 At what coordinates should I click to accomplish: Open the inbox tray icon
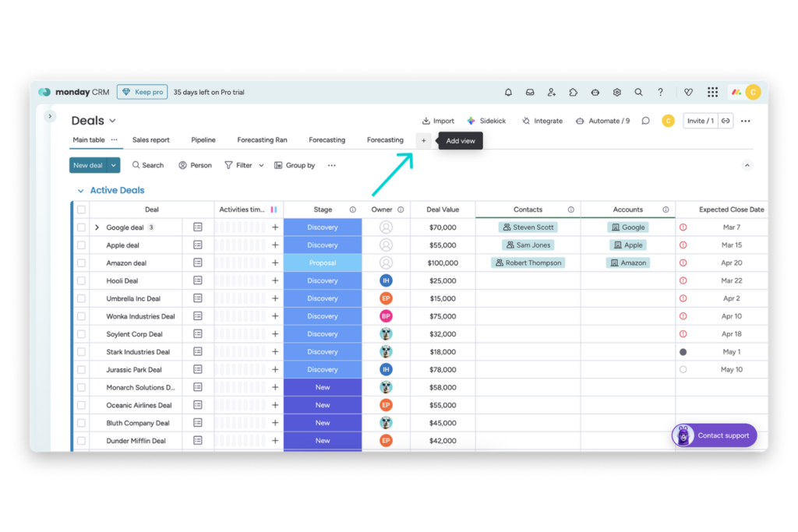tap(530, 93)
